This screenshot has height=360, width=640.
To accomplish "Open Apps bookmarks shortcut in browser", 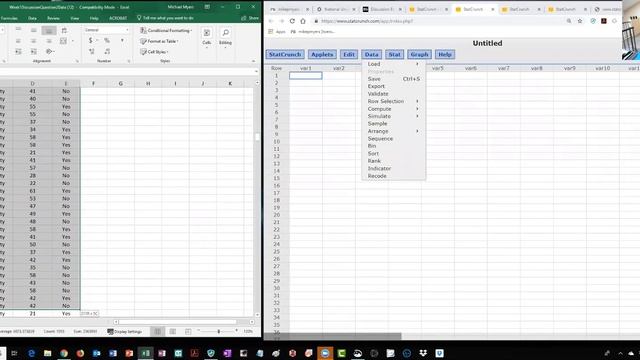I will click(277, 31).
